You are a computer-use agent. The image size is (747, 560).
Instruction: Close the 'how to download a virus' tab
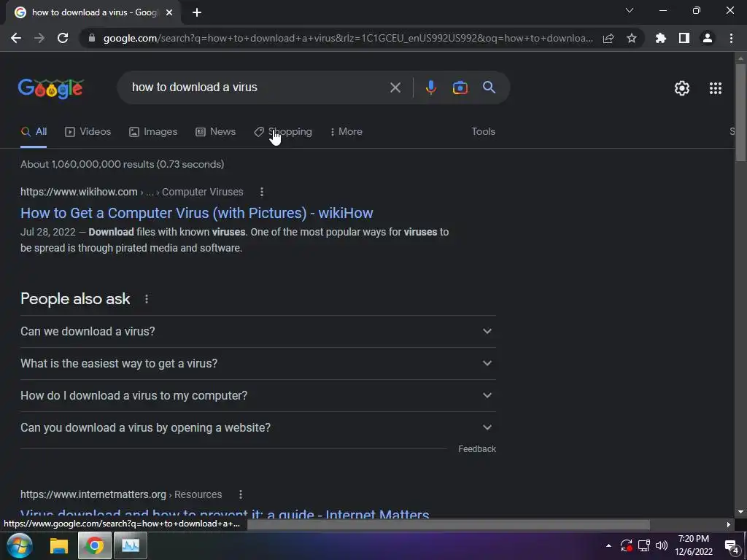tap(169, 13)
